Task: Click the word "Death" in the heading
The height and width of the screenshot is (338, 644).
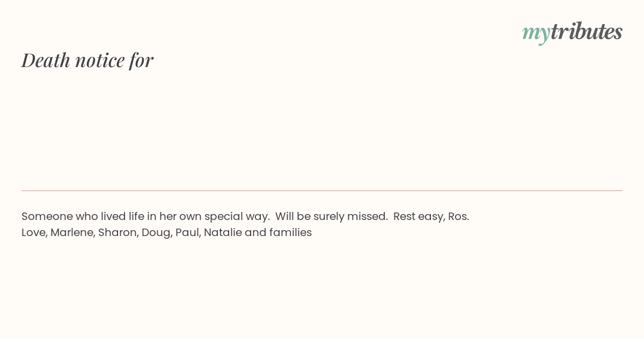Action: click(x=46, y=60)
